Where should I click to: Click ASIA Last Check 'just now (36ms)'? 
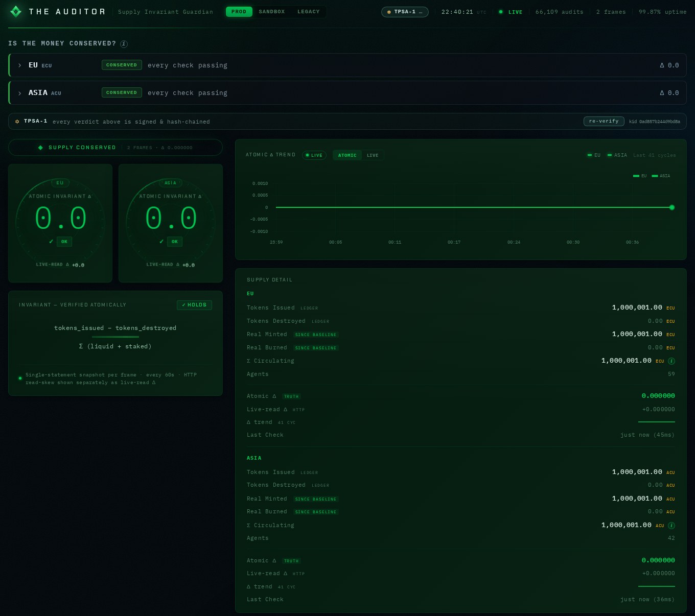pos(647,600)
